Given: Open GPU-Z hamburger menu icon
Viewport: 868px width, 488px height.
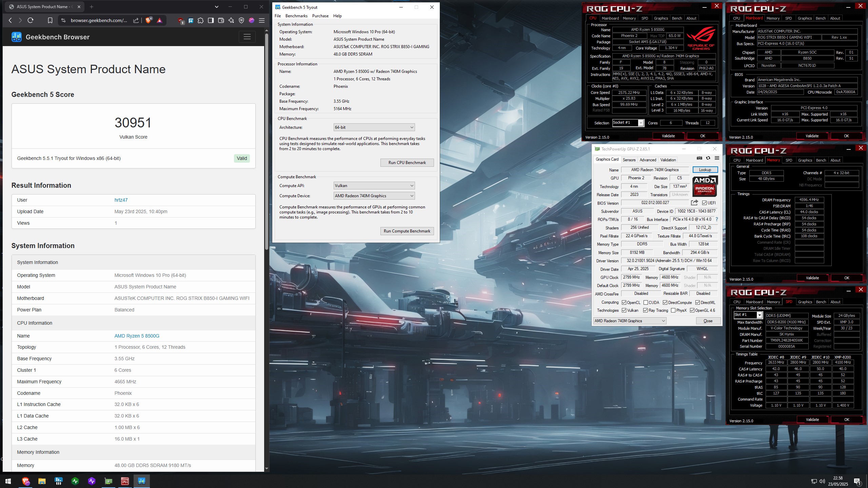Looking at the screenshot, I should click(x=717, y=158).
